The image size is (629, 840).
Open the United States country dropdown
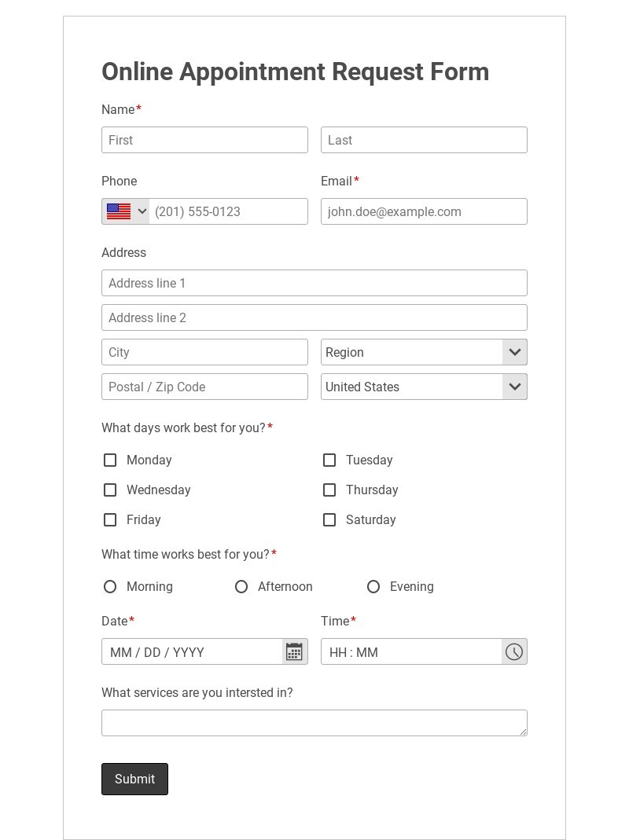(x=424, y=387)
